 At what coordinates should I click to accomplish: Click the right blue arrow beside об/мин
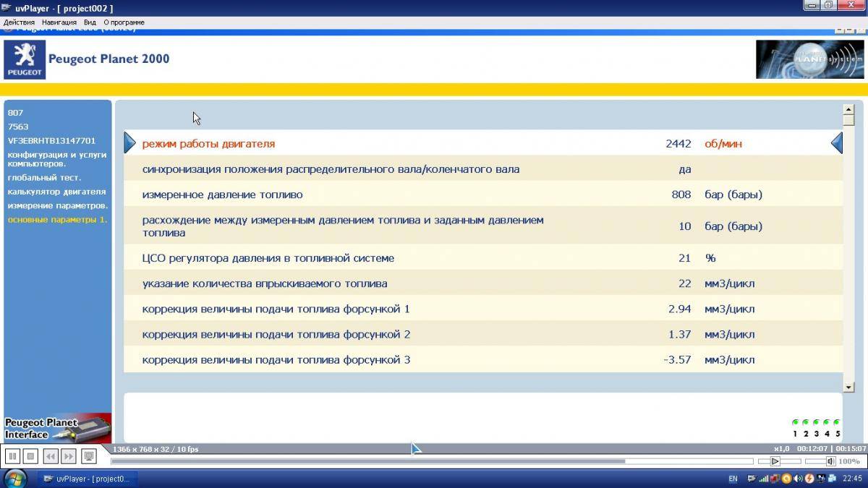click(x=837, y=143)
